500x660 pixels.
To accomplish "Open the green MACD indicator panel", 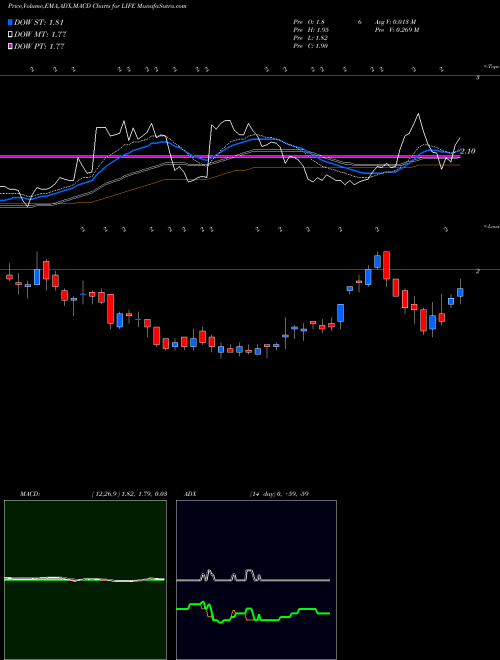I will [85, 580].
